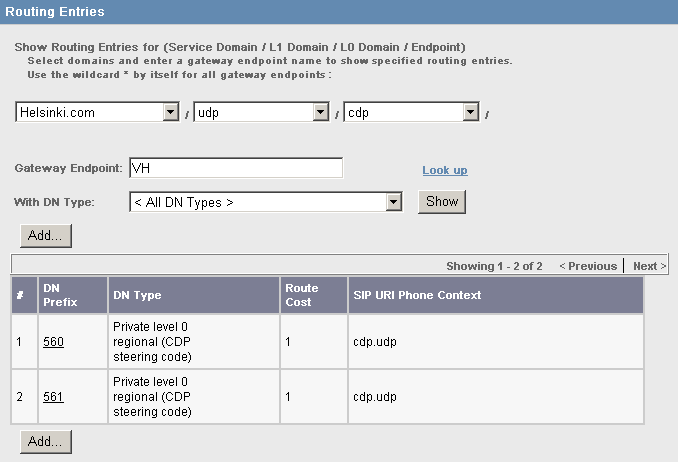Click the Gateway Endpoint text field

[236, 168]
